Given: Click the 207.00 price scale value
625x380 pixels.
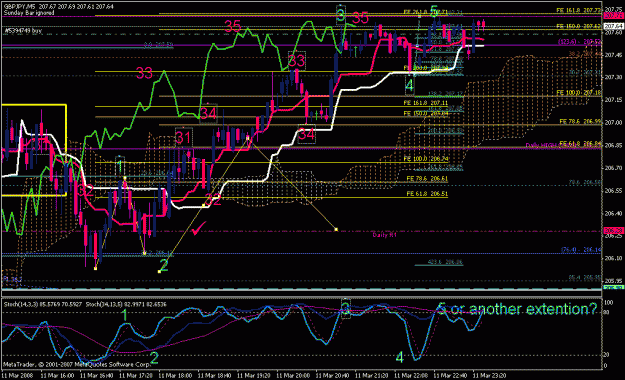Looking at the screenshot, I should point(613,123).
